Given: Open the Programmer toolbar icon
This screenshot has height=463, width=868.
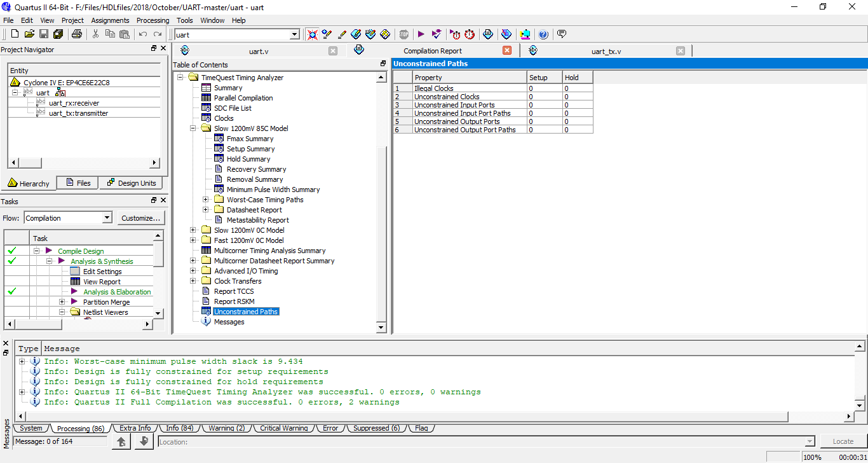Looking at the screenshot, I should coord(506,34).
